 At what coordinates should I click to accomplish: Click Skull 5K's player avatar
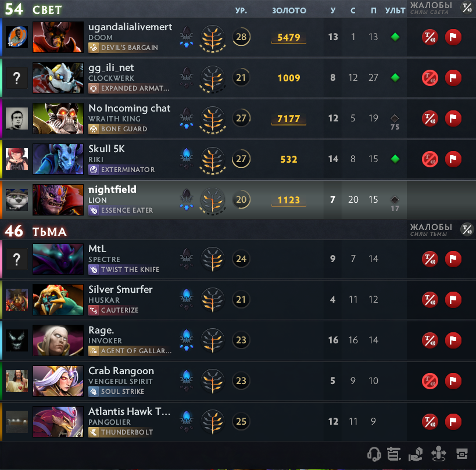[17, 159]
